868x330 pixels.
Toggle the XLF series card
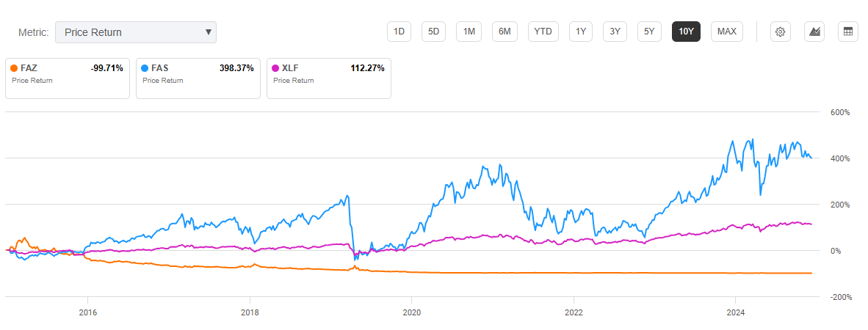pos(328,78)
